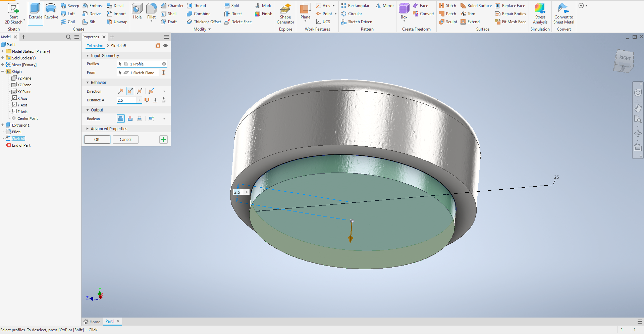644x334 pixels.
Task: Open the Modify panel dropdown
Action: (x=202, y=29)
